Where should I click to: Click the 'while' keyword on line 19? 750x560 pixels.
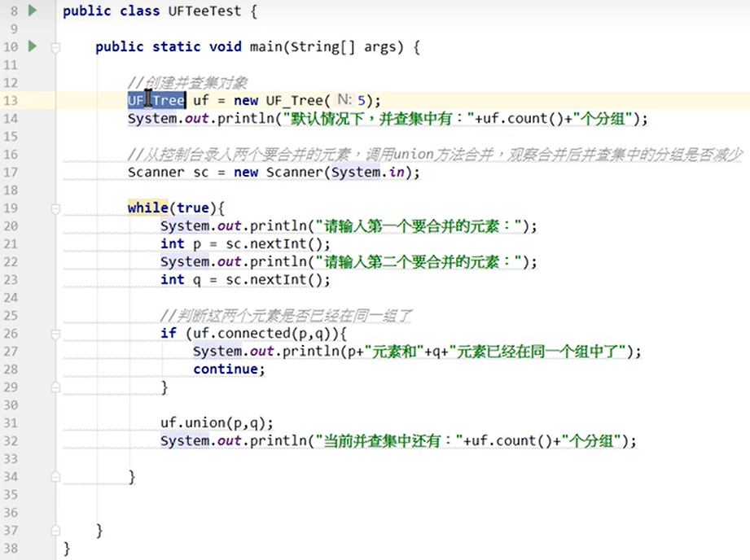click(147, 208)
